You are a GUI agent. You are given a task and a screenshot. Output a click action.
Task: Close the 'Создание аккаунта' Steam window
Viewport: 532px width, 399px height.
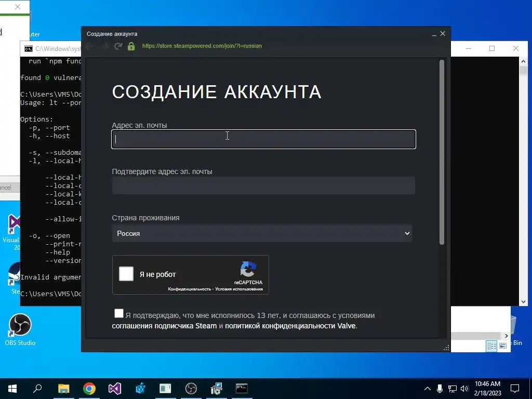pyautogui.click(x=443, y=34)
